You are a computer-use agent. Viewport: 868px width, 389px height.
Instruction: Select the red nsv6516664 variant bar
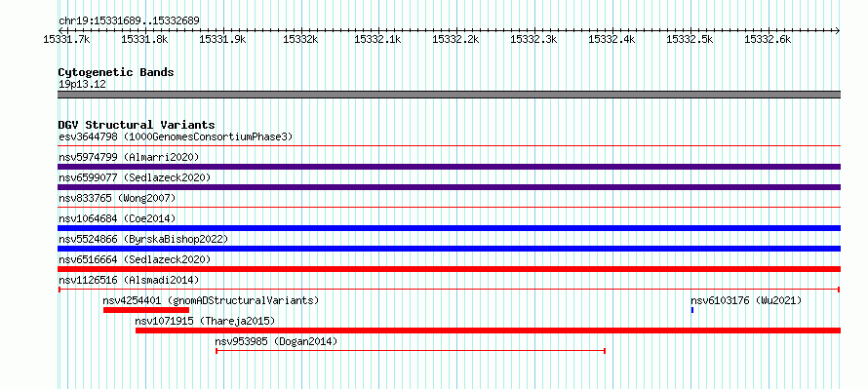click(x=449, y=269)
